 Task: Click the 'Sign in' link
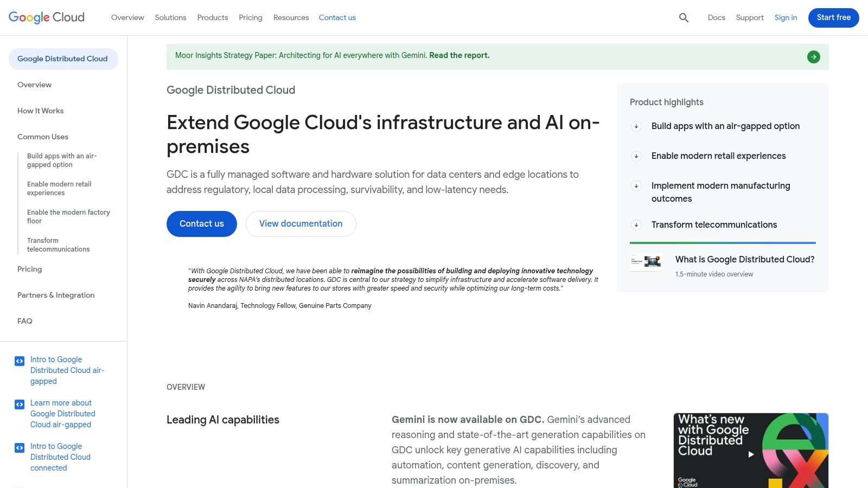tap(786, 17)
